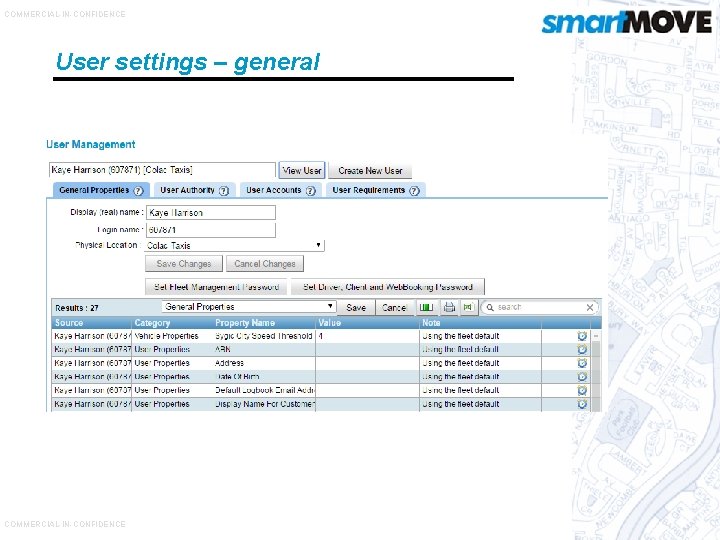Viewport: 720px width, 540px height.
Task: Click the results table vertical scrollbar
Action: click(x=596, y=370)
